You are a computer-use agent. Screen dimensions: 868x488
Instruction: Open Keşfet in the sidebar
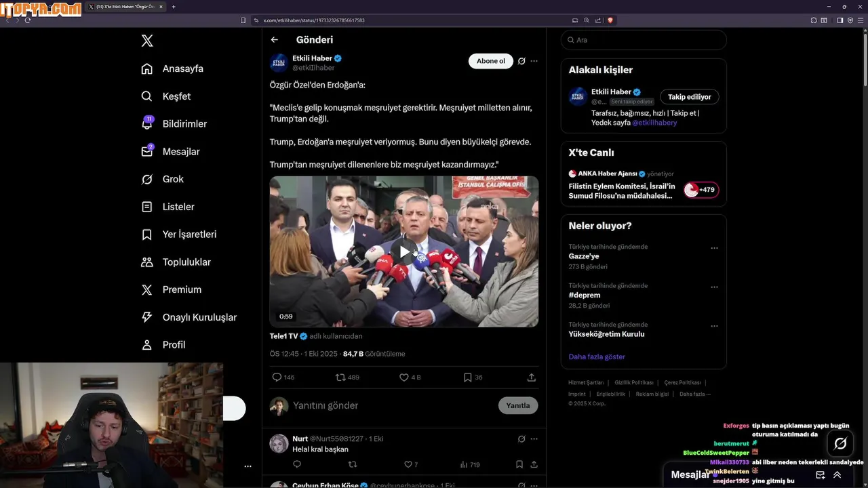tap(165, 96)
